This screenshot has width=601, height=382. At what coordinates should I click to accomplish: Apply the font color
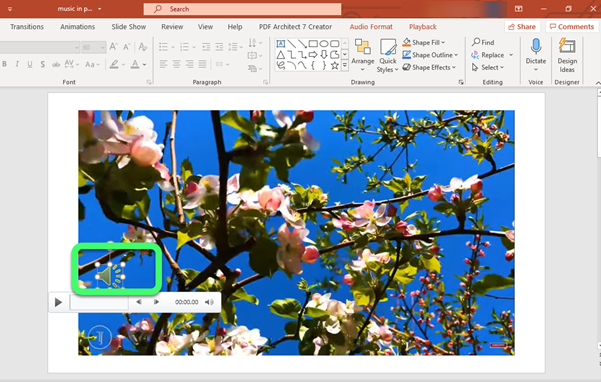[x=135, y=64]
